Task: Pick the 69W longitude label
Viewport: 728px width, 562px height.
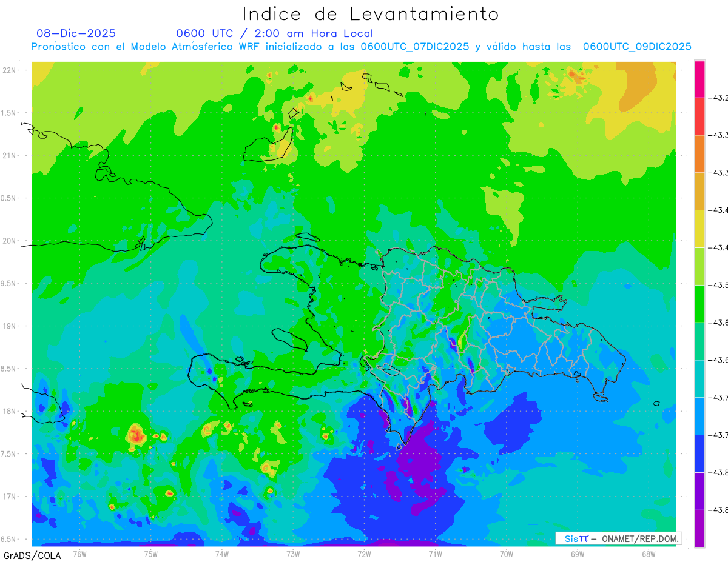Action: [578, 554]
